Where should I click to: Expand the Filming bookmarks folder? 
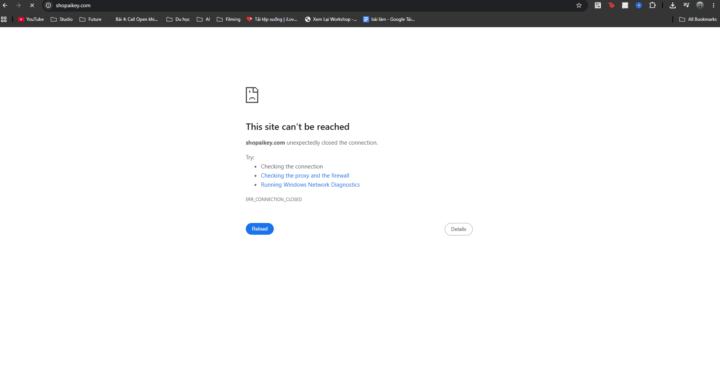(x=229, y=19)
